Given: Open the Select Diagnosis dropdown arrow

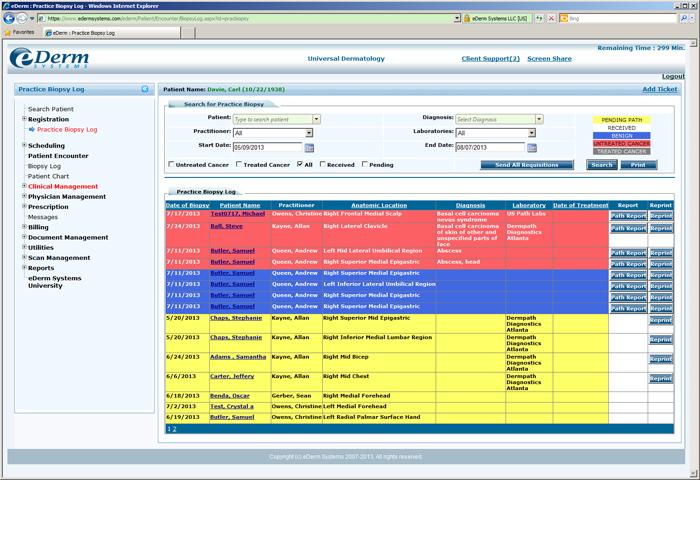Looking at the screenshot, I should coord(539,119).
